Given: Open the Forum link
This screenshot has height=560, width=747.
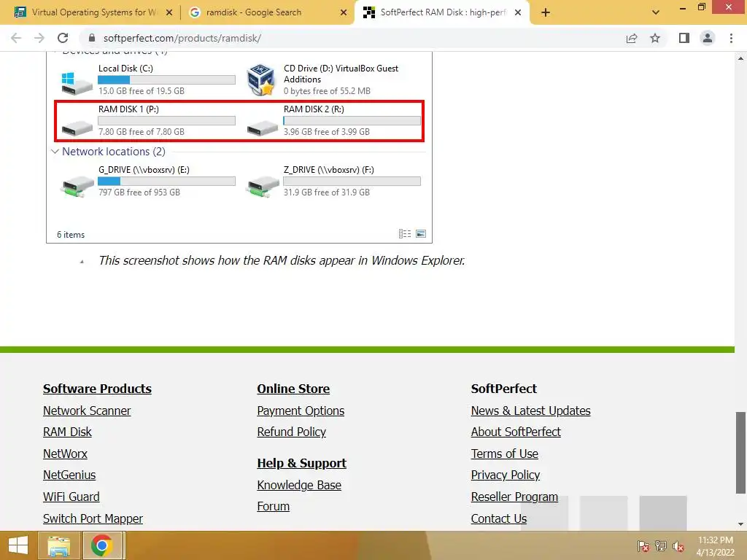Looking at the screenshot, I should (x=274, y=506).
